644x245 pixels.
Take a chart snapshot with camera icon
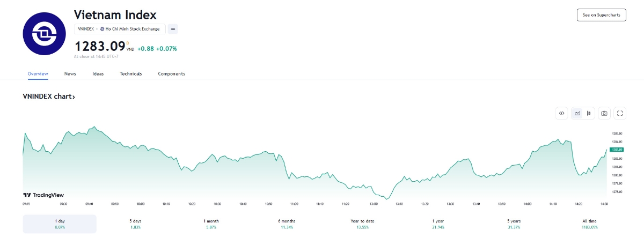(604, 113)
